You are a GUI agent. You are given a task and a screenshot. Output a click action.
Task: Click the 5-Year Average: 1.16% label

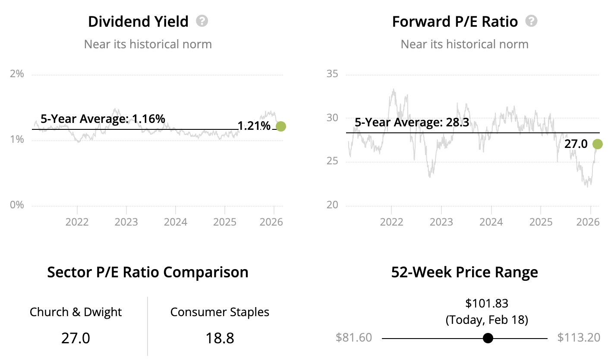point(103,119)
